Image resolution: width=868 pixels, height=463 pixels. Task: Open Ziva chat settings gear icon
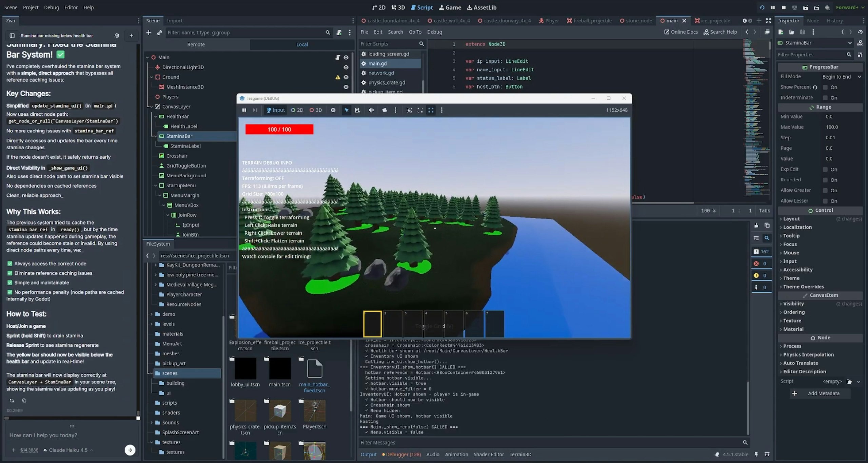point(117,36)
